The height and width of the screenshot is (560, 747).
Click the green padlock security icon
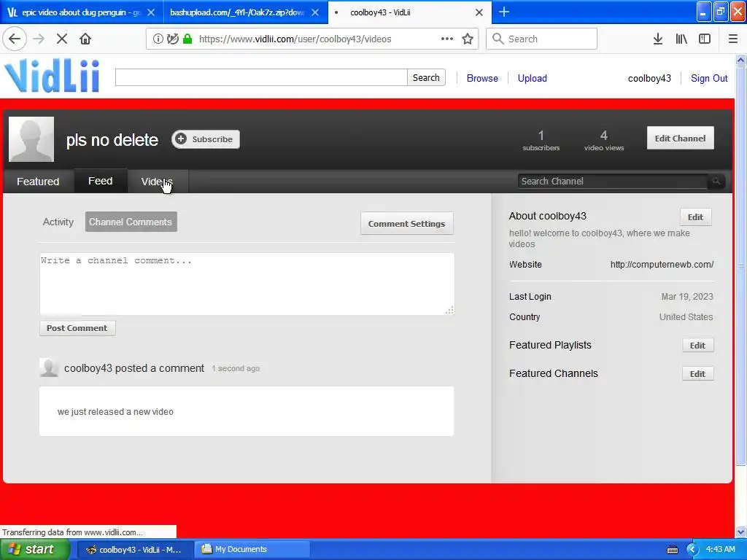[187, 39]
